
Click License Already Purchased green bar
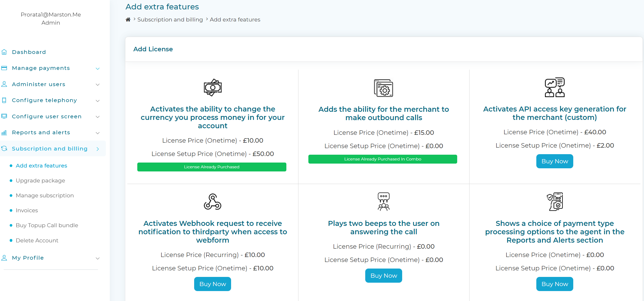[x=212, y=167]
